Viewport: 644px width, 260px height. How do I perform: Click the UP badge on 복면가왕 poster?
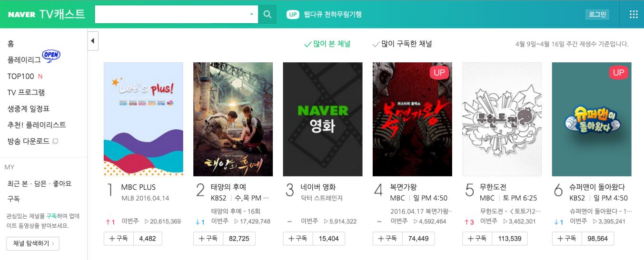point(439,73)
